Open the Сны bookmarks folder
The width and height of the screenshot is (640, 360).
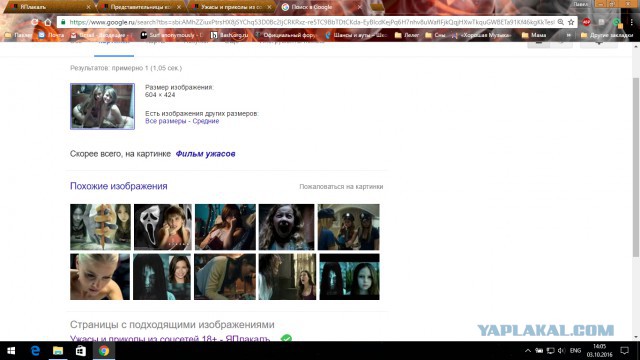point(435,35)
